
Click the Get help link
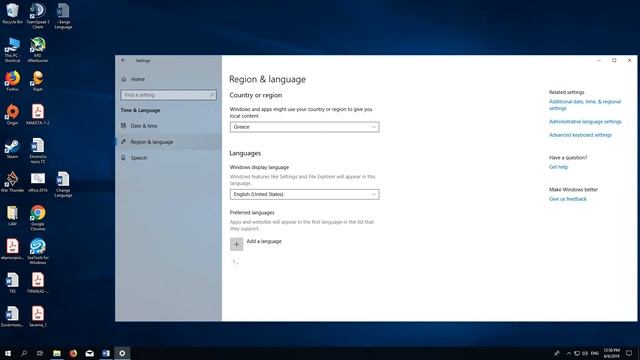[x=558, y=167]
